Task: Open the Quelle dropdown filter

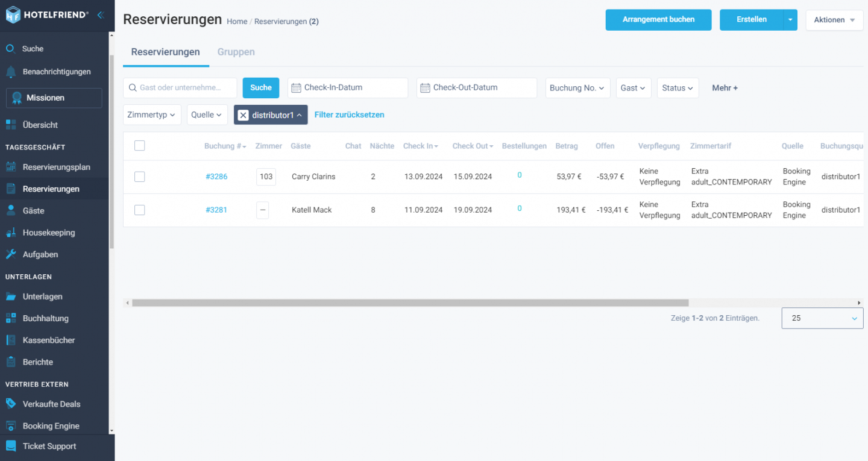Action: tap(207, 114)
